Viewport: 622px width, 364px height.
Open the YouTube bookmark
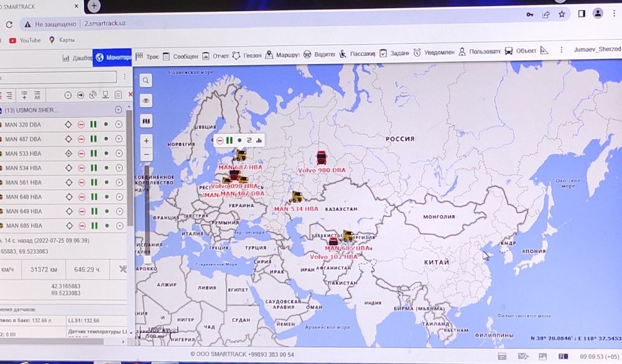point(25,40)
